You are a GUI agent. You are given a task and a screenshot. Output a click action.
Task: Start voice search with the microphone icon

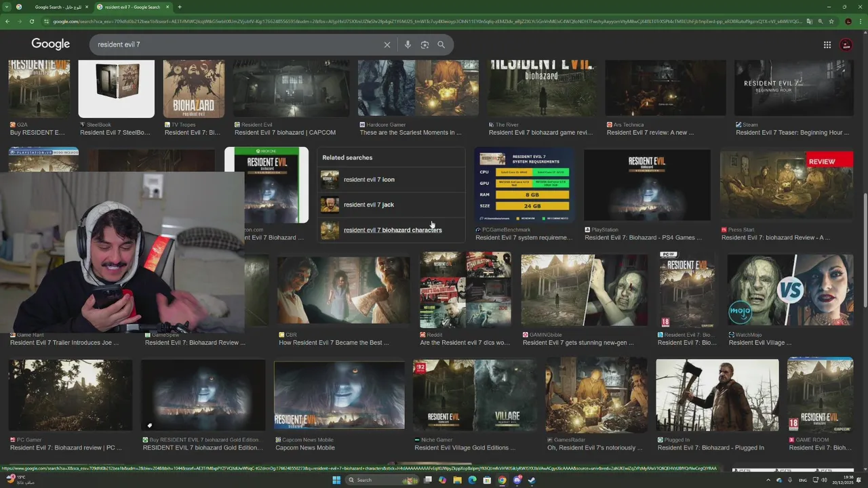click(408, 45)
